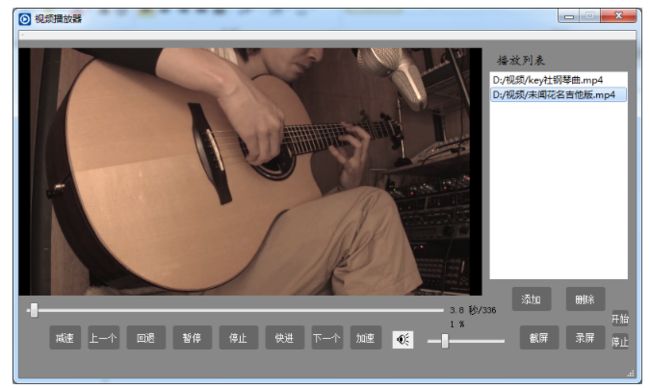The width and height of the screenshot is (650, 388).
Task: Select playlist item 未闻花名吉他版.mp4
Action: [x=558, y=95]
